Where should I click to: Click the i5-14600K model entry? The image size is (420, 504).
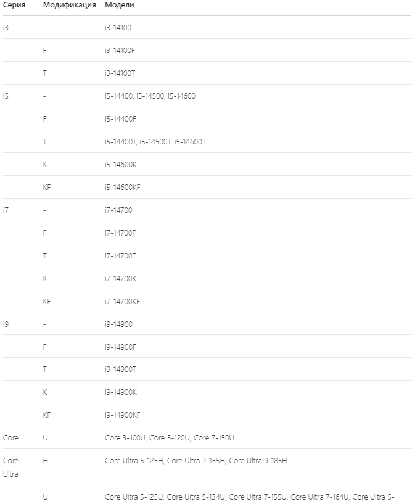121,165
